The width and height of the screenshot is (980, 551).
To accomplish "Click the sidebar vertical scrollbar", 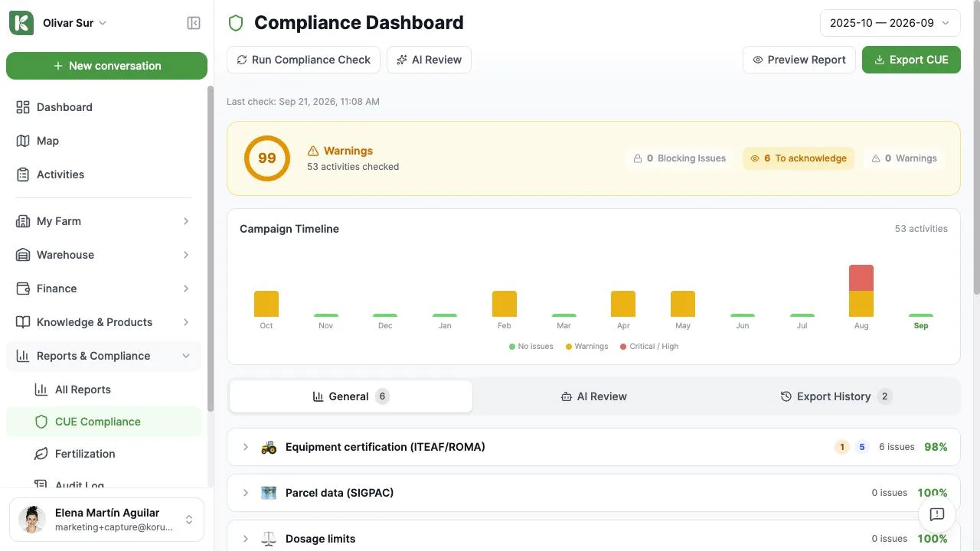I will click(211, 249).
